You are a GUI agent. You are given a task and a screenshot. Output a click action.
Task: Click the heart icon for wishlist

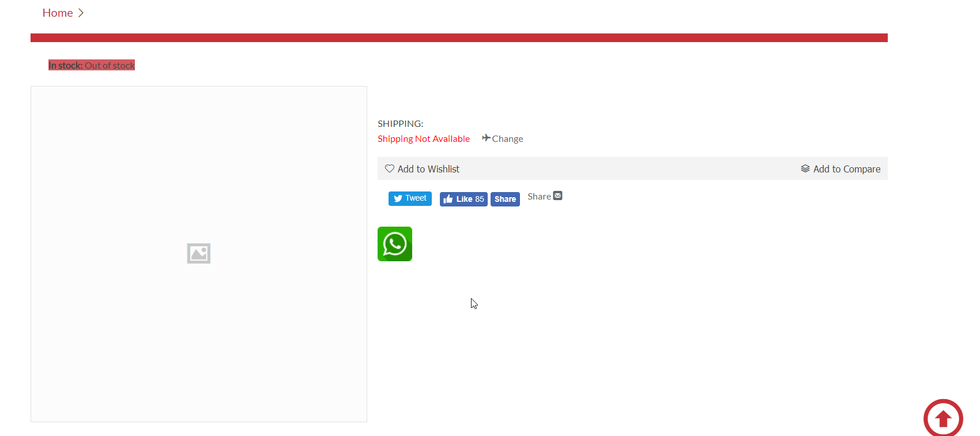[x=390, y=168]
